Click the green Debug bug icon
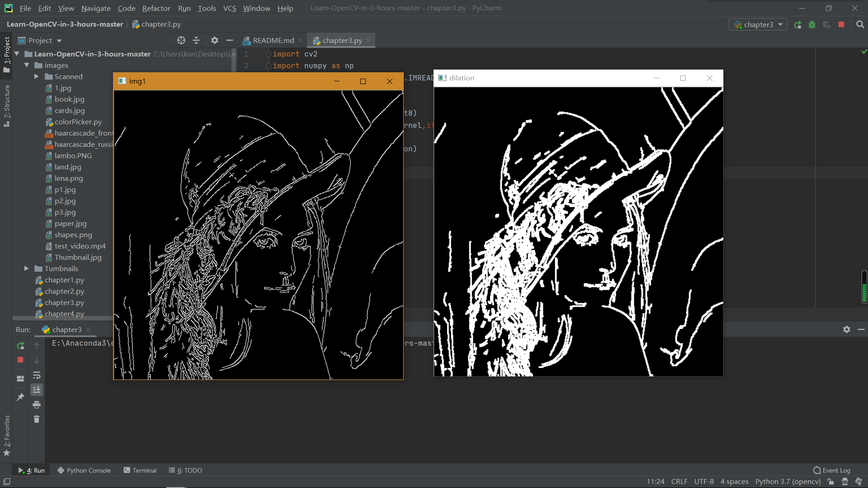 [812, 25]
